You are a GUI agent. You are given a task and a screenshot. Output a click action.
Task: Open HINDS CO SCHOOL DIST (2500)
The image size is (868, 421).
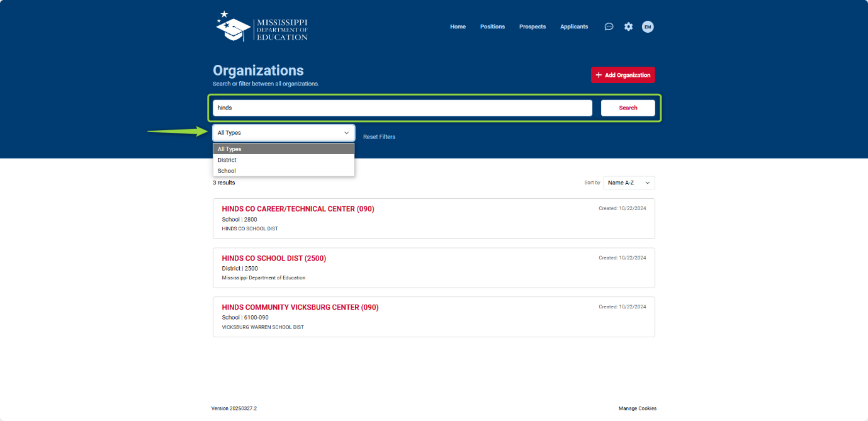point(273,258)
